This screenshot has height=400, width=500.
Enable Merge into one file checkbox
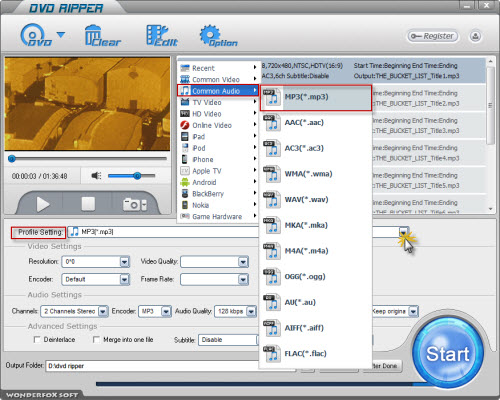96,340
